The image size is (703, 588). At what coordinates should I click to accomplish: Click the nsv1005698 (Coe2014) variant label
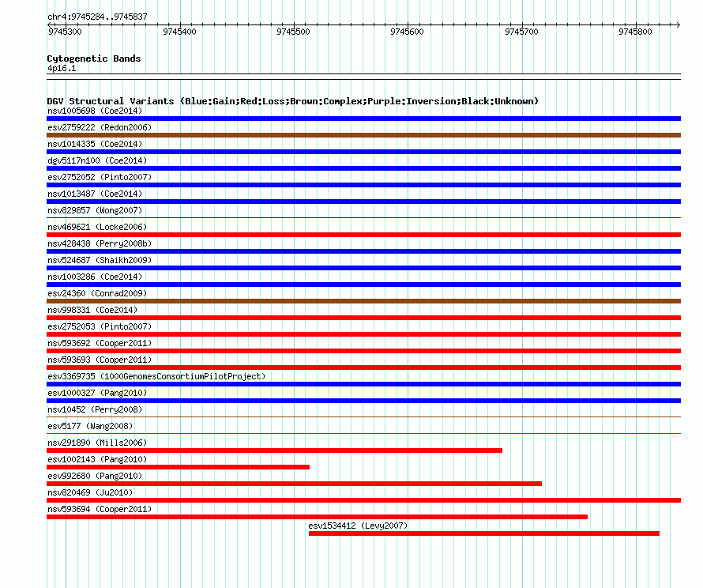tap(95, 111)
